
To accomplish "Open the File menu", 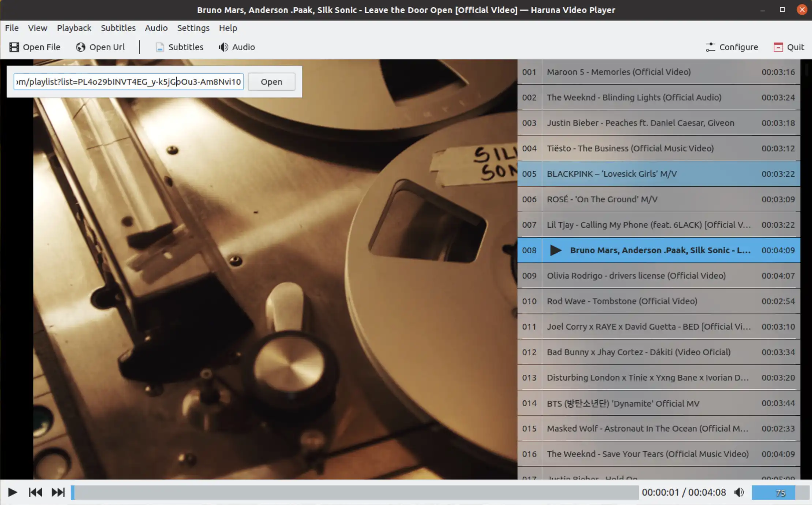I will coord(12,28).
